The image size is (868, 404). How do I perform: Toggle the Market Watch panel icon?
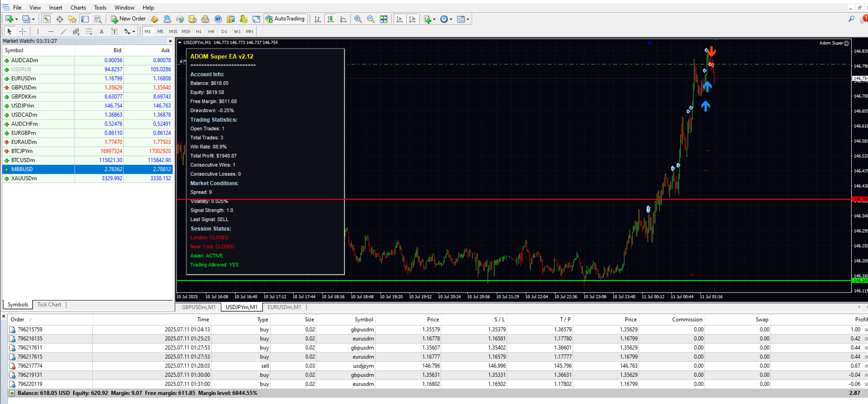click(46, 19)
